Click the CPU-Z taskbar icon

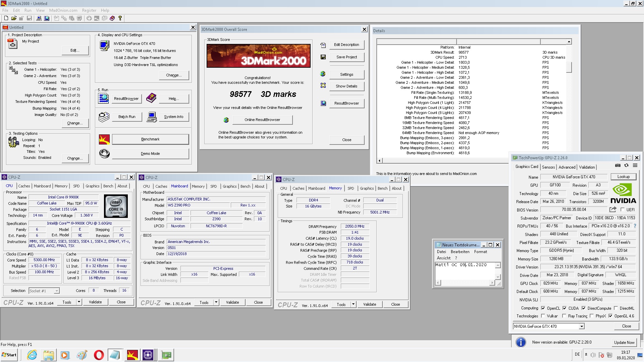[148, 355]
